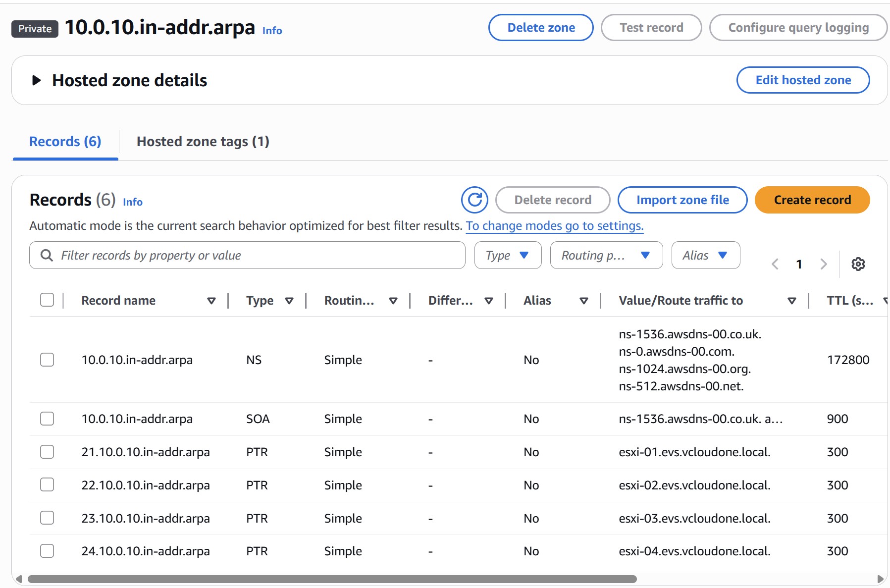This screenshot has height=588, width=890.
Task: Check the select-all records checkbox
Action: 47,299
